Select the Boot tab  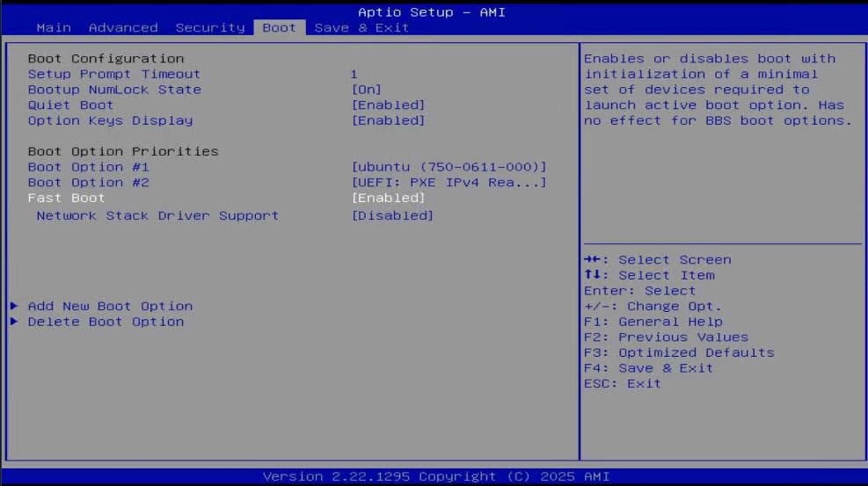point(279,27)
